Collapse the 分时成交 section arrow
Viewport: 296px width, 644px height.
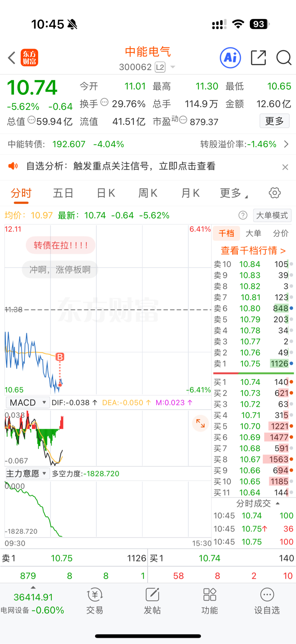[278, 503]
